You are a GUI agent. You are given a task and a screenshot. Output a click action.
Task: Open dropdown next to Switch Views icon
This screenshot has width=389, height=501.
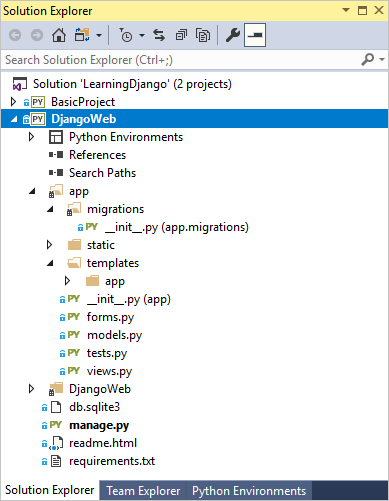99,35
